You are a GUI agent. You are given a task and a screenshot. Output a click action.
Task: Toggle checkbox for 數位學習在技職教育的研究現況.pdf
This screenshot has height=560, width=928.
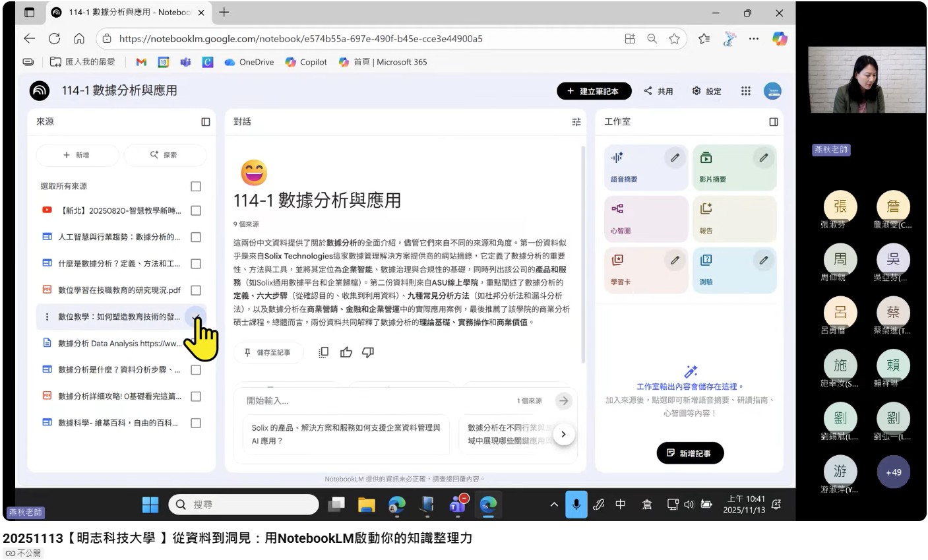pyautogui.click(x=196, y=290)
